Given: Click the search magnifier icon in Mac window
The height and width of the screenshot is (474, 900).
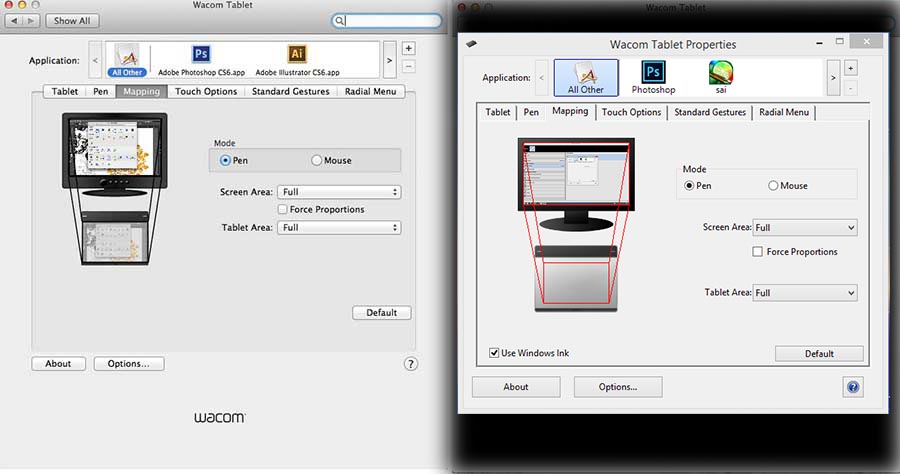Looking at the screenshot, I should tap(339, 21).
